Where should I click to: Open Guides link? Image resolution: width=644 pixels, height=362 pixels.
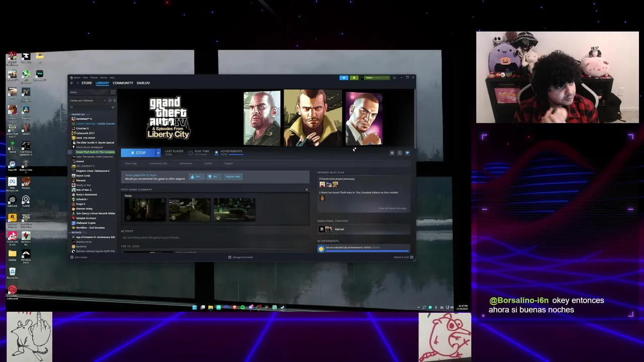(208, 163)
